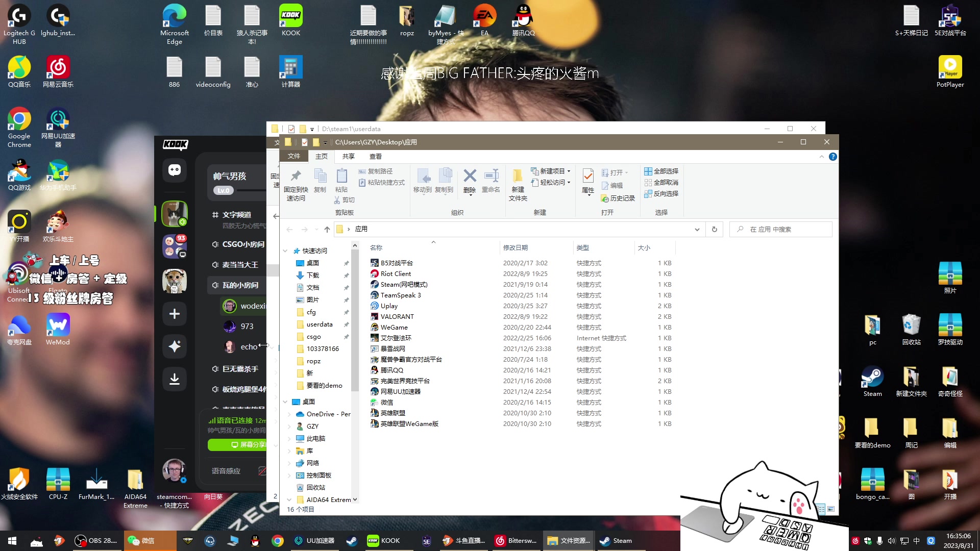Open the WeMod desktop icon

point(58,329)
